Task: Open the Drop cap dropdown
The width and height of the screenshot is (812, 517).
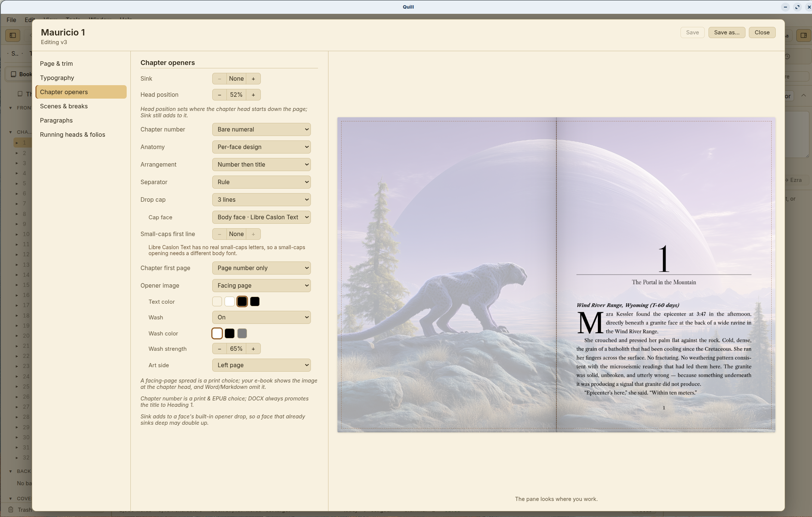Action: coord(262,200)
